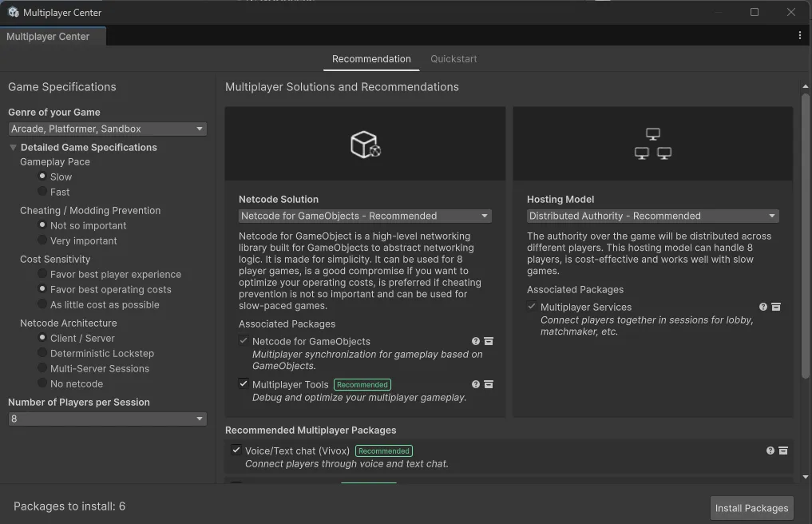Uncheck Voice/Text chat (Vivox) package
This screenshot has width=812, height=524.
(x=236, y=450)
